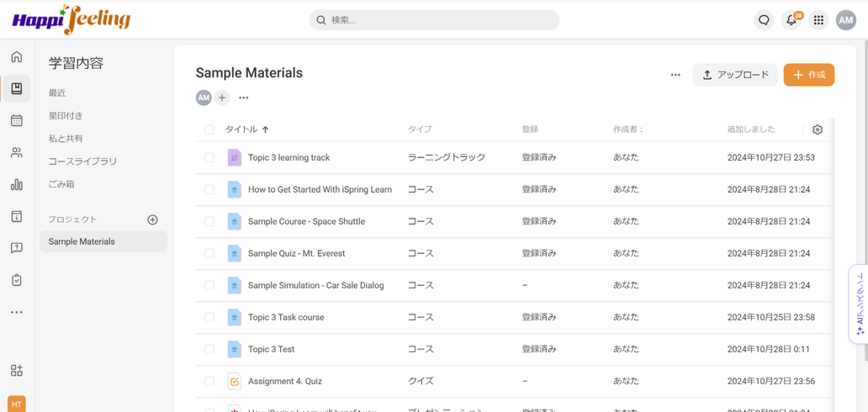Open the more options menu beside アップロード
This screenshot has width=868, height=412.
tap(675, 75)
